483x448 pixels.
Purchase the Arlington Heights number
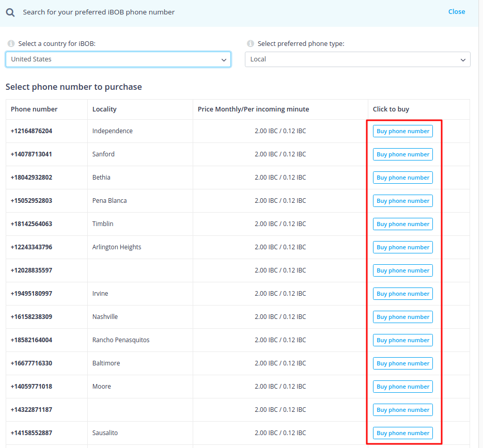pos(403,247)
